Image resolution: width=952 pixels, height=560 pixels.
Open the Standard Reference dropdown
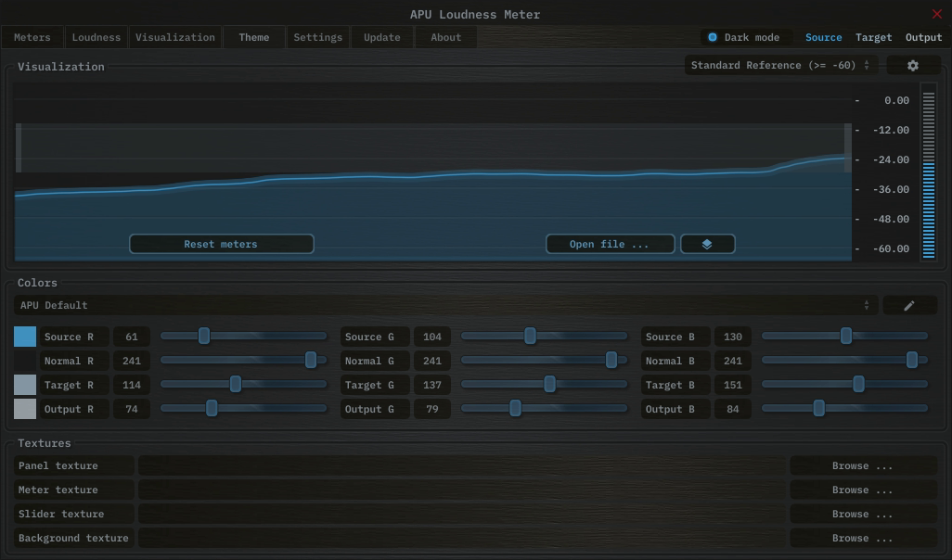click(x=781, y=66)
